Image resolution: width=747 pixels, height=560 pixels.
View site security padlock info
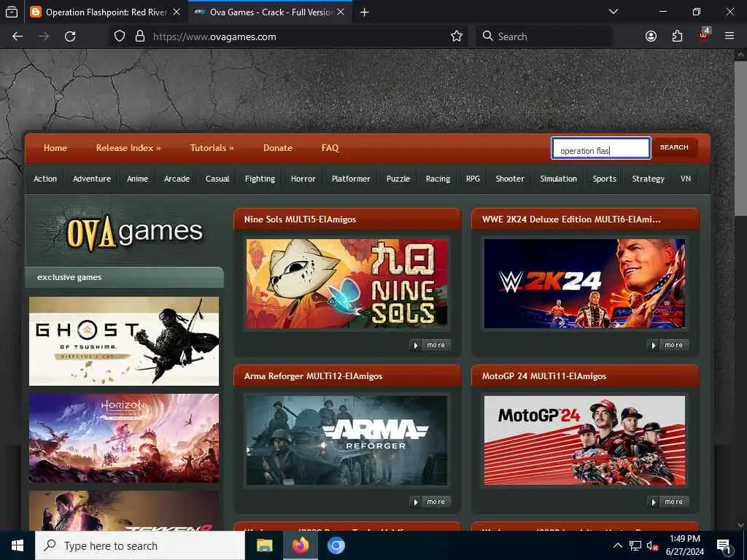tap(139, 36)
